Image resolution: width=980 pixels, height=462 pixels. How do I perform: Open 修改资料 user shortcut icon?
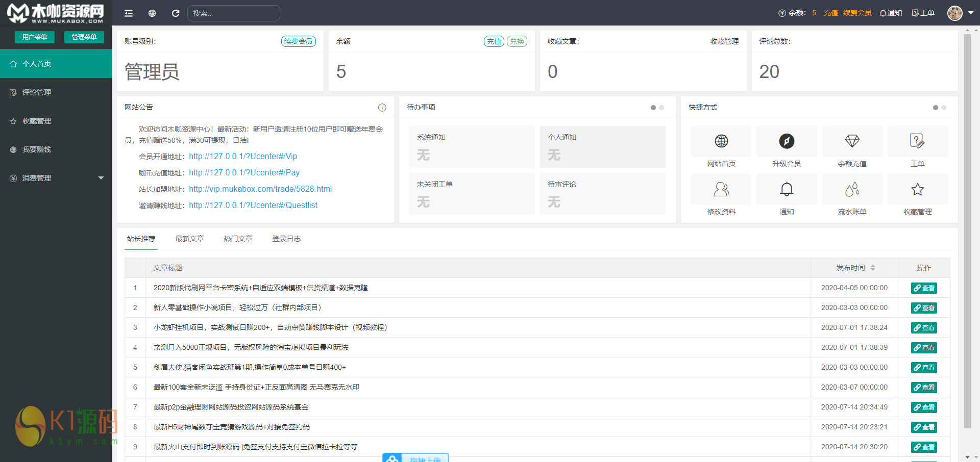[x=721, y=190]
